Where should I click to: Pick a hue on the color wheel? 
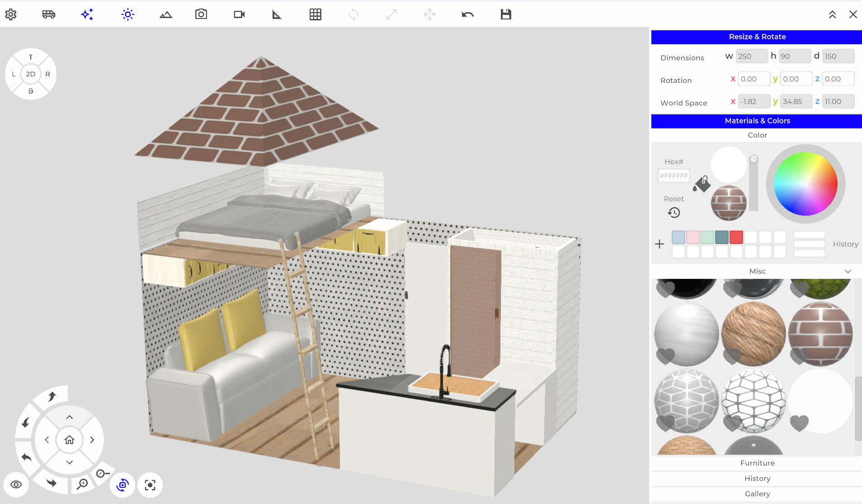[805, 184]
